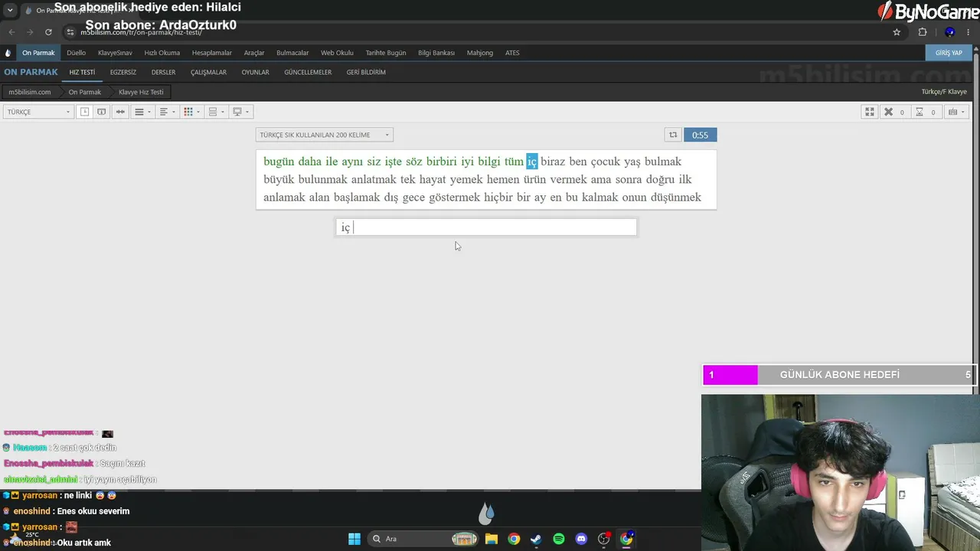Open OBS Studio from the taskbar
Image resolution: width=980 pixels, height=551 pixels.
pos(604,539)
